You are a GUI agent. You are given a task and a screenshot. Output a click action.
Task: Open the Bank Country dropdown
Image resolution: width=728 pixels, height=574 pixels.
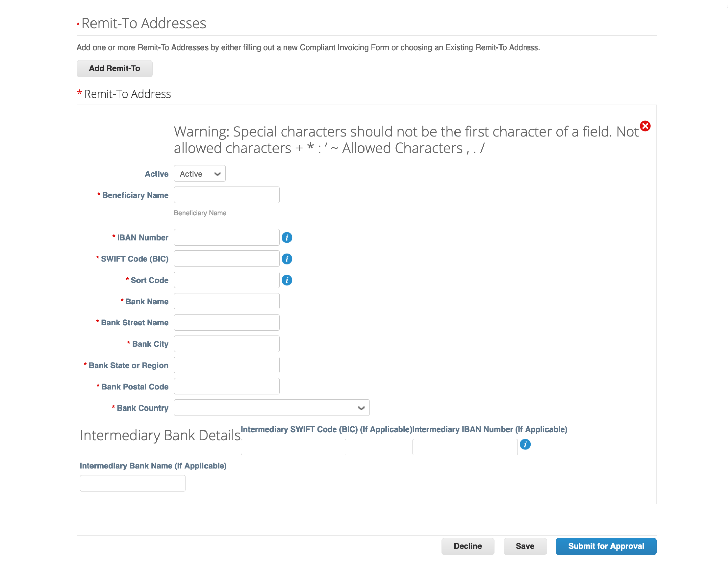[271, 408]
